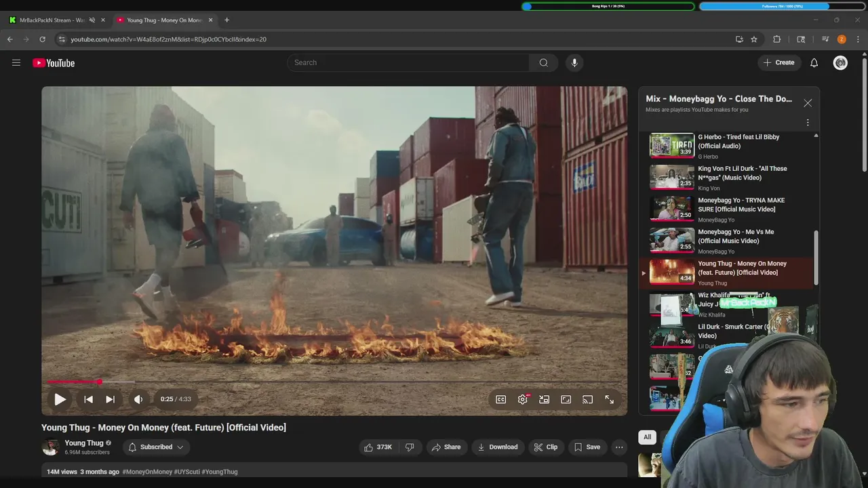Search with voice microphone
Viewport: 868px width, 488px height.
(x=574, y=62)
